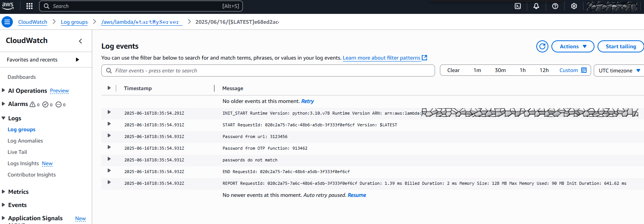Click the AI Operations Preview link
The width and height of the screenshot is (644, 224).
59,91
